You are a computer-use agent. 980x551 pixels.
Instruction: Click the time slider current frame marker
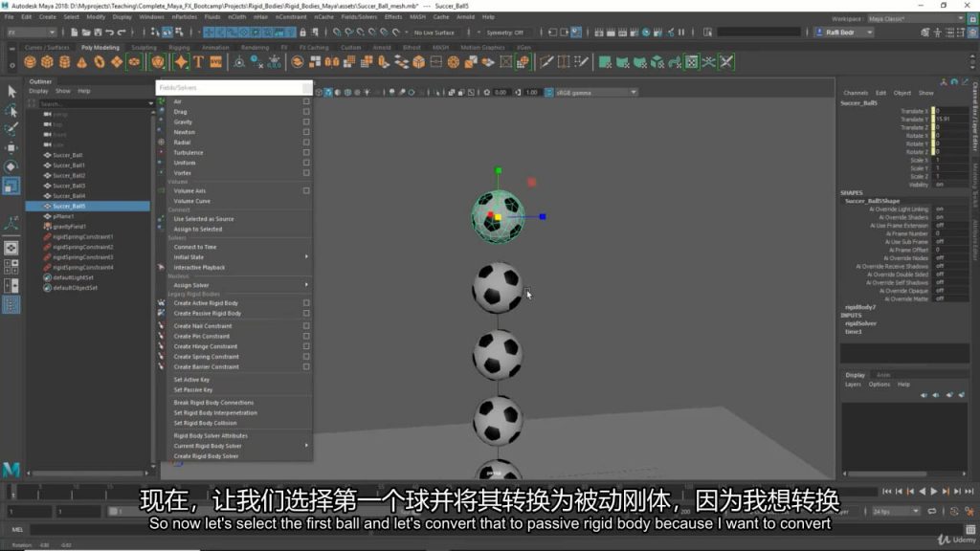pyautogui.click(x=11, y=493)
